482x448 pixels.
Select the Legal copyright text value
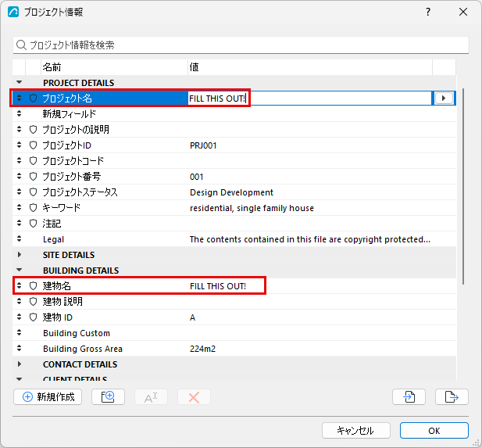click(x=310, y=239)
